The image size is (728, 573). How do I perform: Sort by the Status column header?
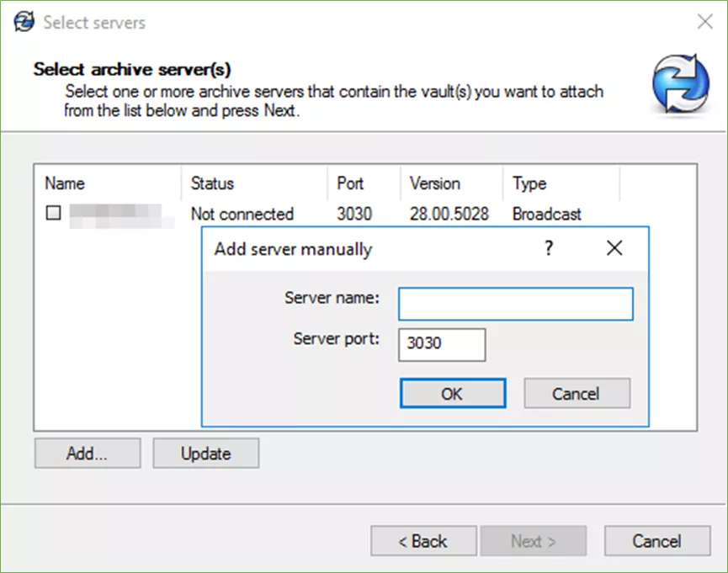coord(253,183)
